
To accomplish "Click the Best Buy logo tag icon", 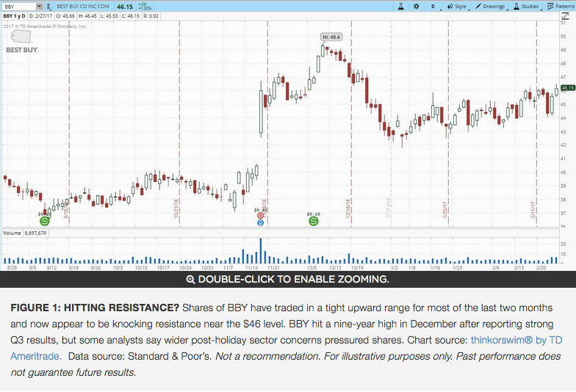I will click(x=21, y=37).
